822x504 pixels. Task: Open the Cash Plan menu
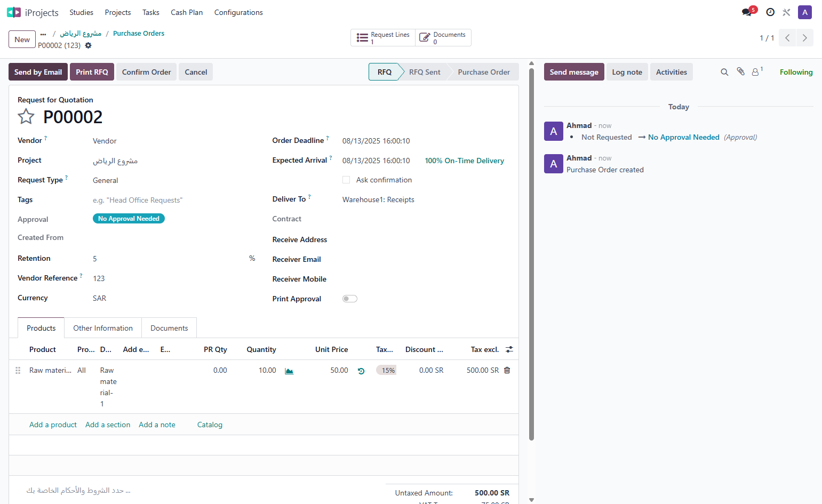[x=187, y=12]
